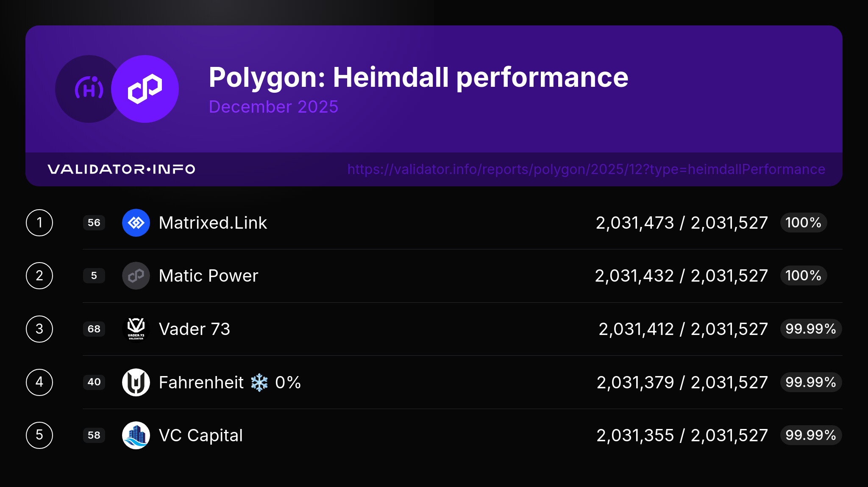Click Vader 73's signed count 2,031,412
868x487 pixels.
636,329
